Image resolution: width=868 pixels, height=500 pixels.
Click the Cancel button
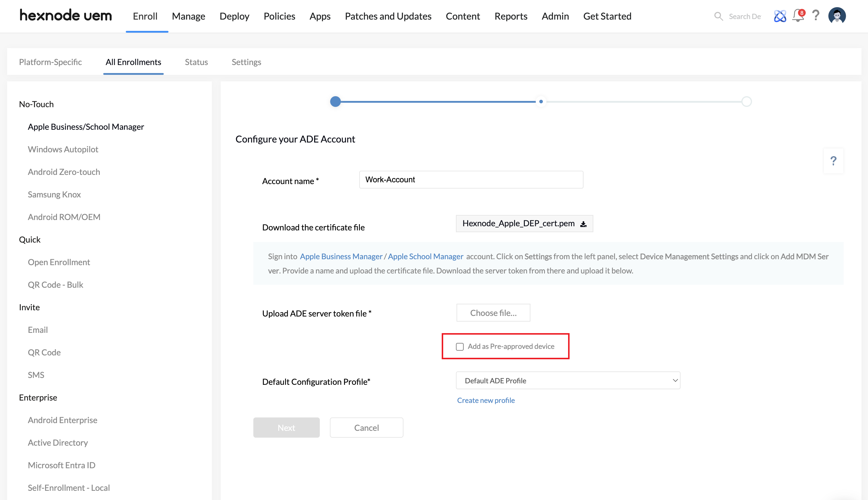(x=366, y=428)
